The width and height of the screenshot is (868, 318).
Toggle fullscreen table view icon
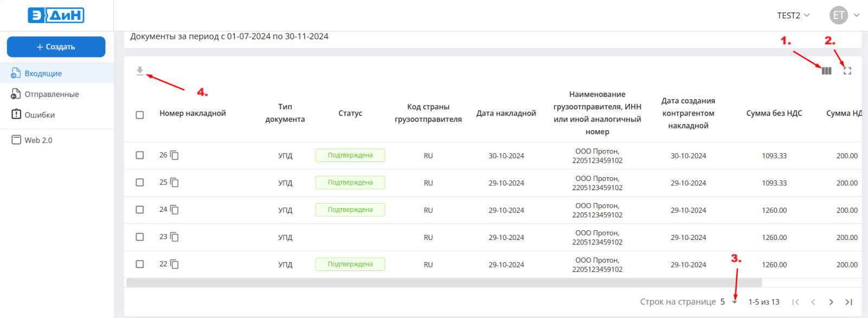click(847, 71)
